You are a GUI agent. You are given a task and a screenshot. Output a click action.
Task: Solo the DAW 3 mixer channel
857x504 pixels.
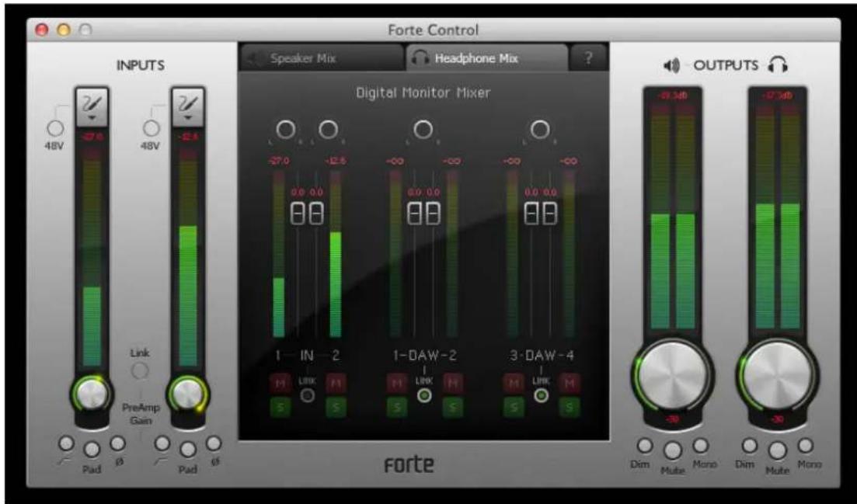[514, 408]
